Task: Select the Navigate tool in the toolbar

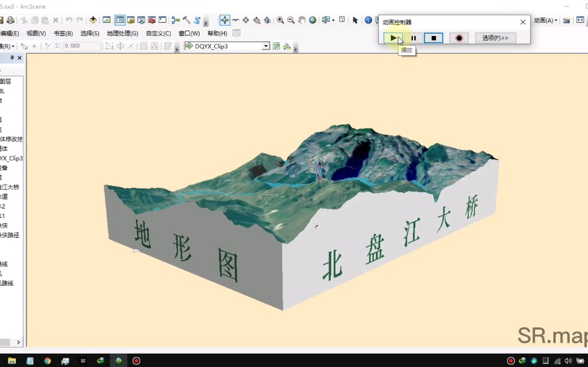Action: click(225, 20)
